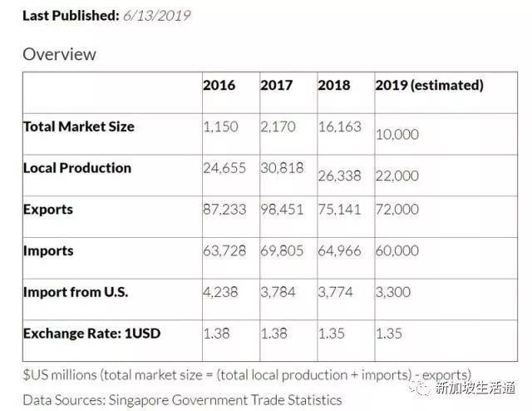The width and height of the screenshot is (532, 411).
Task: Select the Total Market Size row label
Action: point(79,126)
